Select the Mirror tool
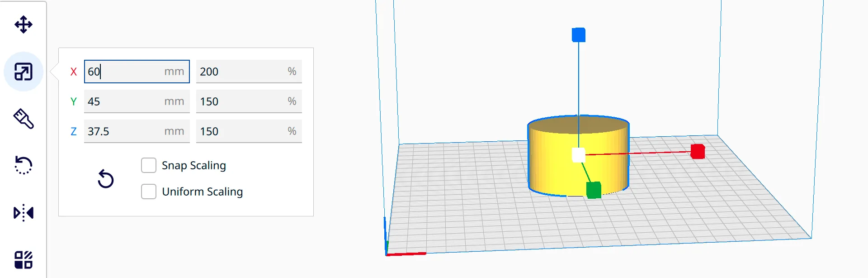Image resolution: width=868 pixels, height=278 pixels. (24, 212)
